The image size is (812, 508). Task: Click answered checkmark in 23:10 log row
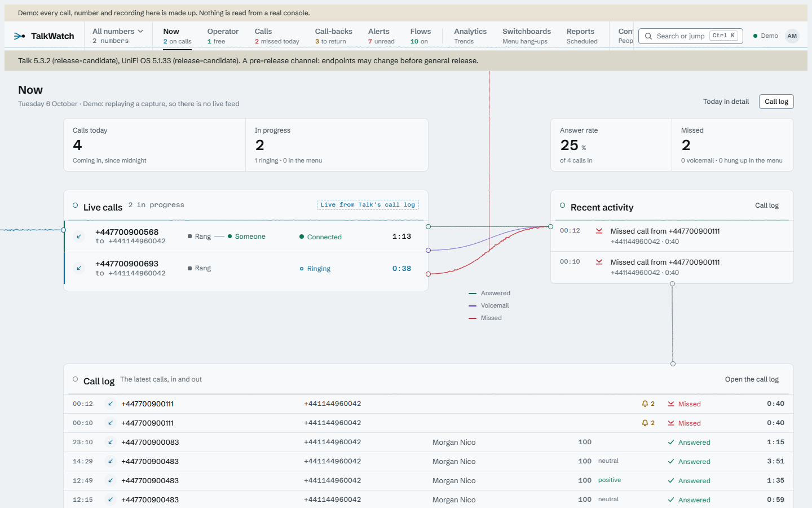[x=671, y=443]
